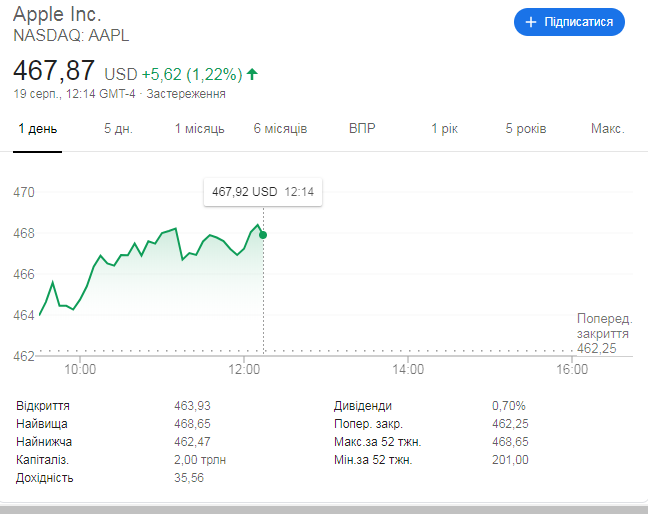Click the 19 серп., 12:14 GMT-4 timestamp
648x514 pixels.
(x=74, y=94)
